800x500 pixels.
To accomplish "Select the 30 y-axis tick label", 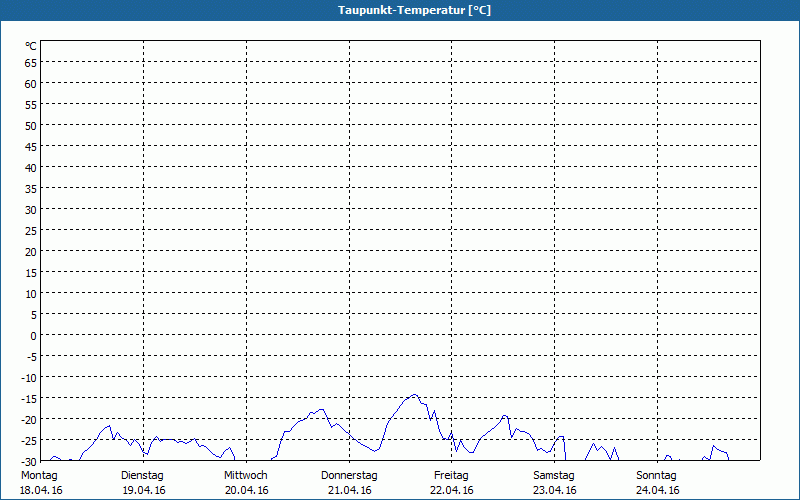I will (31, 209).
